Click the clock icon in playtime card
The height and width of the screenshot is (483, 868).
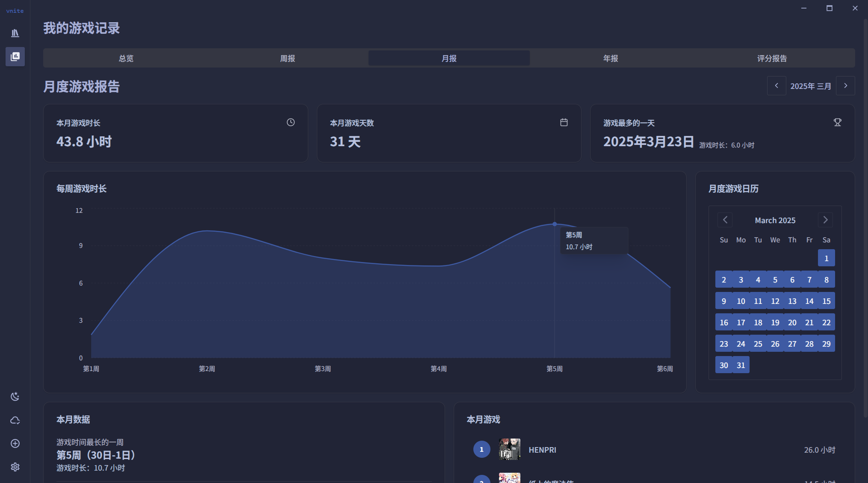click(291, 122)
